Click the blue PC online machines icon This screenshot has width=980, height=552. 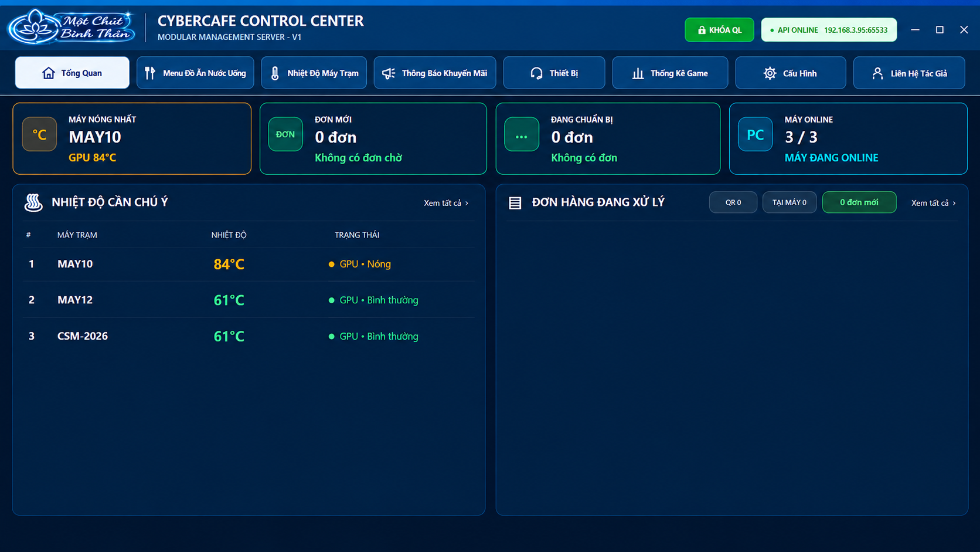point(755,134)
